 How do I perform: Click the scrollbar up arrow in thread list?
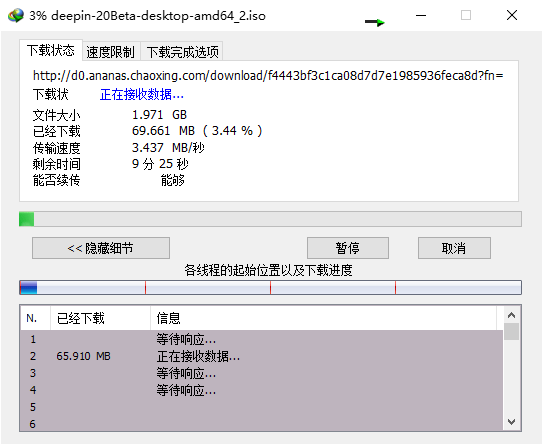pos(511,315)
